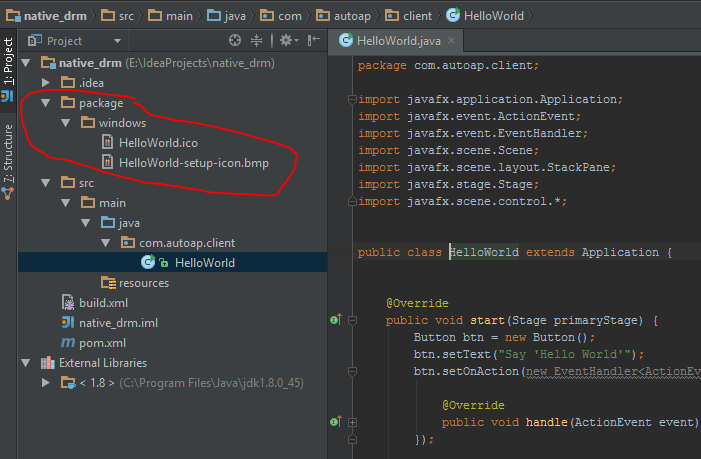
Task: Click java in the breadcrumb bar
Action: [x=226, y=16]
